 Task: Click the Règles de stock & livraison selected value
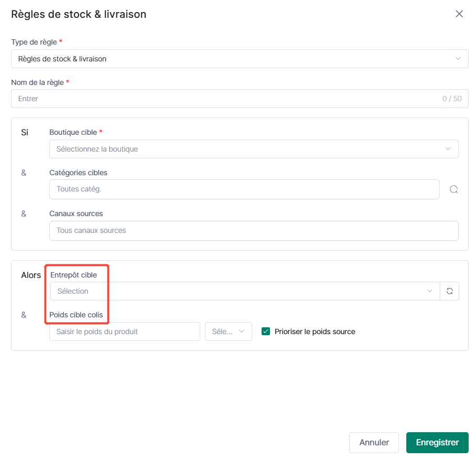62,59
